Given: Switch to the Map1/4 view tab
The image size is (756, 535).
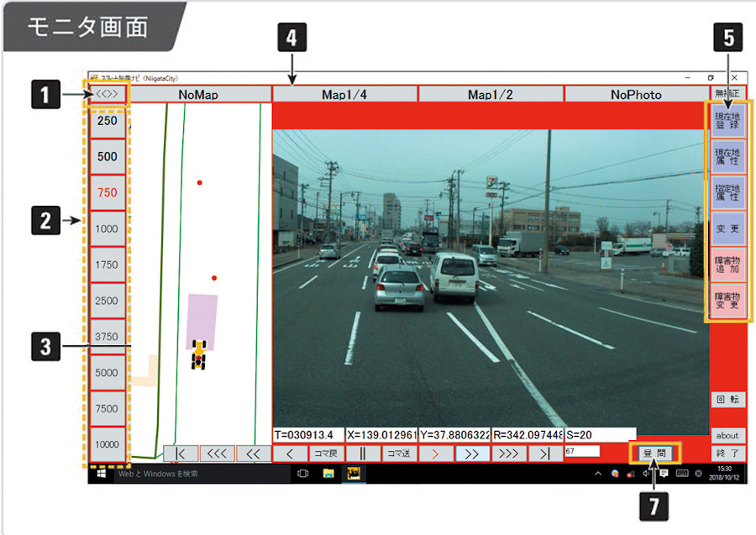Looking at the screenshot, I should point(344,94).
